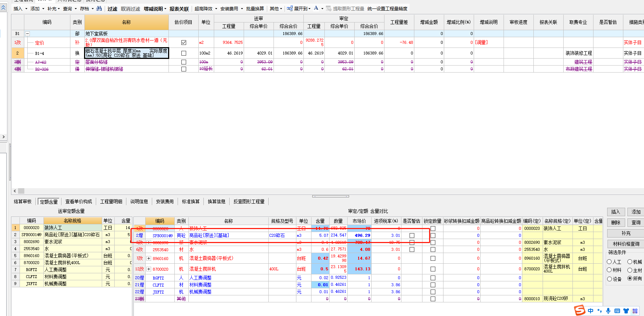Viewport: 644px width, 316px height.
Task: Click 材料价格查询 button
Action: point(626,244)
